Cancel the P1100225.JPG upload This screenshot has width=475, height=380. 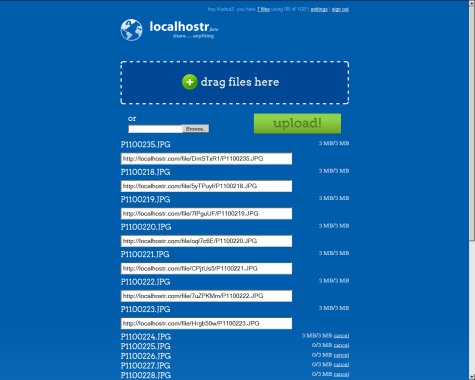pos(341,345)
